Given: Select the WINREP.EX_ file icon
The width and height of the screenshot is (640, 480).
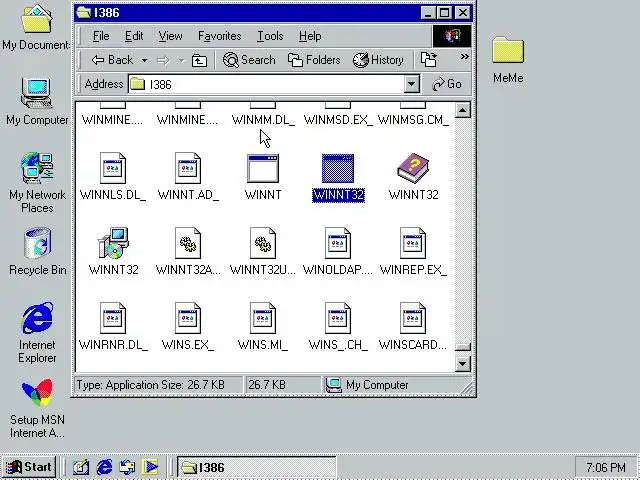Looking at the screenshot, I should (413, 243).
